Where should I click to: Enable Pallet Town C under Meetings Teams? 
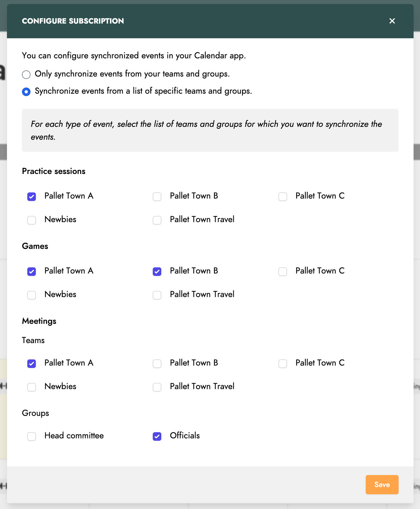(x=283, y=364)
